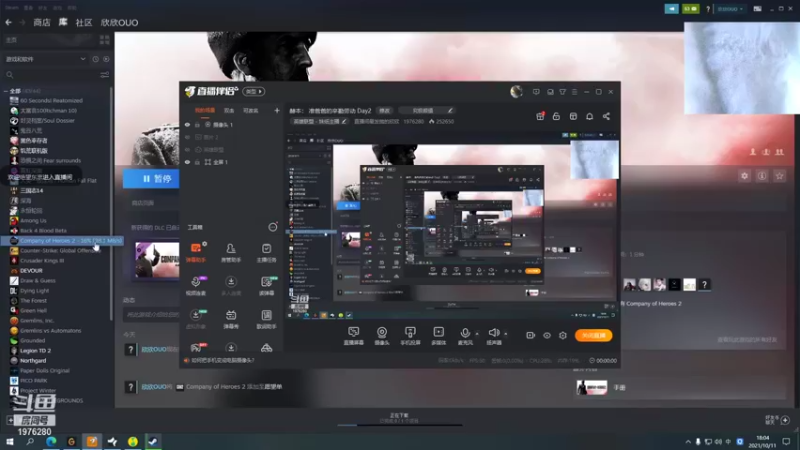
Task: Toggle visibility of the 摄像头 1 source
Action: point(187,124)
